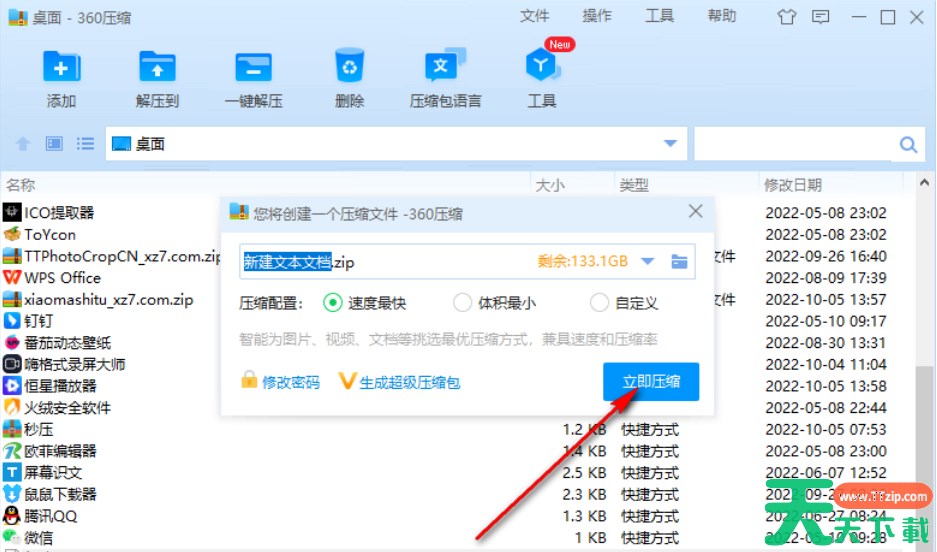Open the 工具 icon with New badge

[541, 68]
